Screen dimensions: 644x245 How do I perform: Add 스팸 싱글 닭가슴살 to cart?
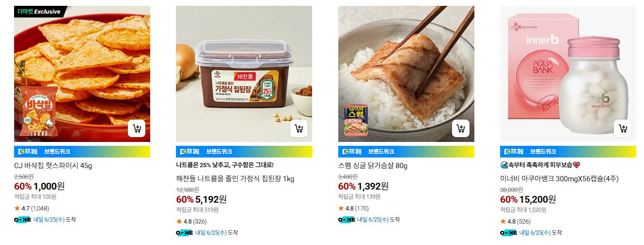click(461, 128)
